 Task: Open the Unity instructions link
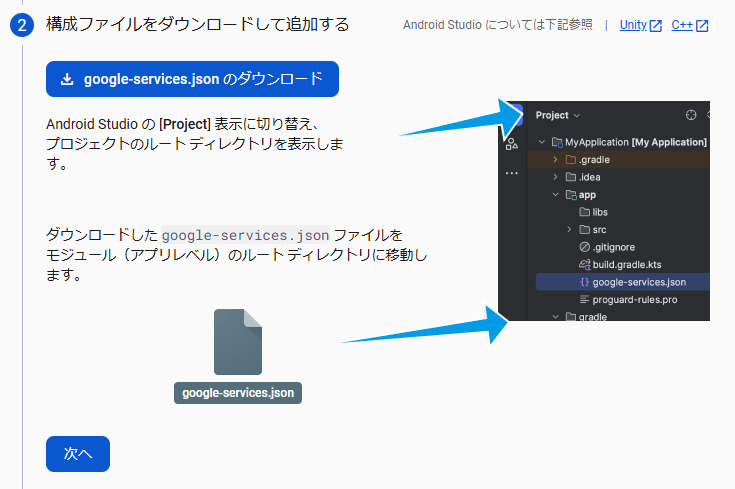(633, 25)
